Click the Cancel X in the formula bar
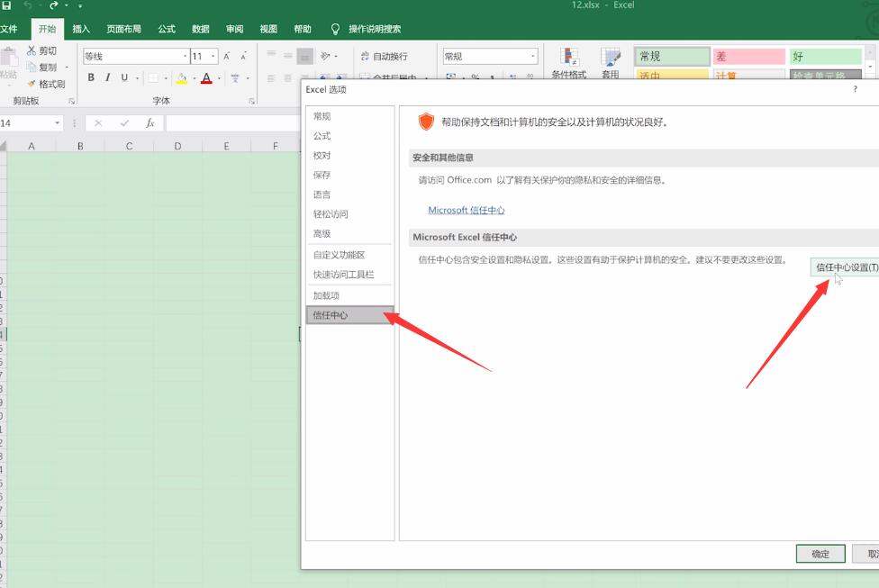The width and height of the screenshot is (879, 588). [x=98, y=122]
